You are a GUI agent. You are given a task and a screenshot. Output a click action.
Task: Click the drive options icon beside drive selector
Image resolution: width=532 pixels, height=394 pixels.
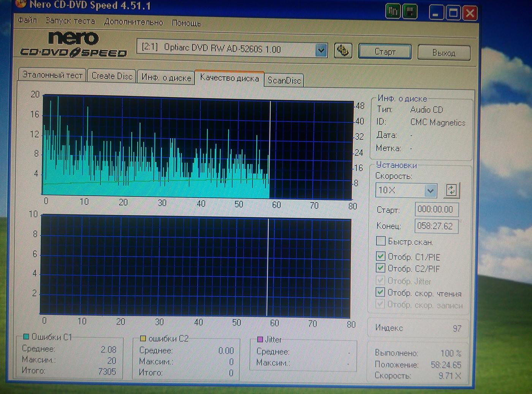pyautogui.click(x=343, y=51)
